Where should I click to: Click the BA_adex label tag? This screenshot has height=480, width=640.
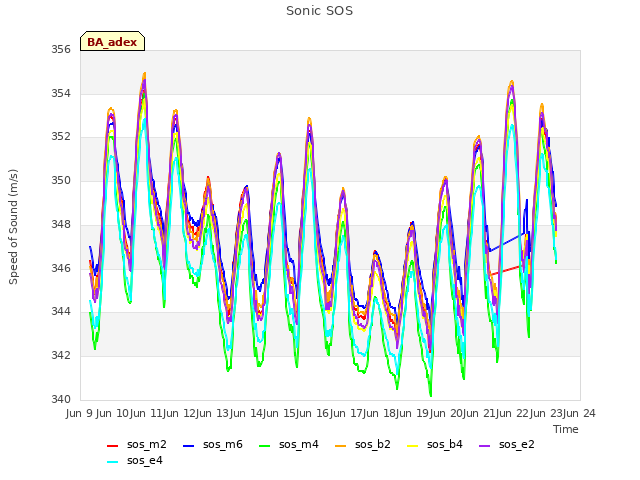click(112, 41)
